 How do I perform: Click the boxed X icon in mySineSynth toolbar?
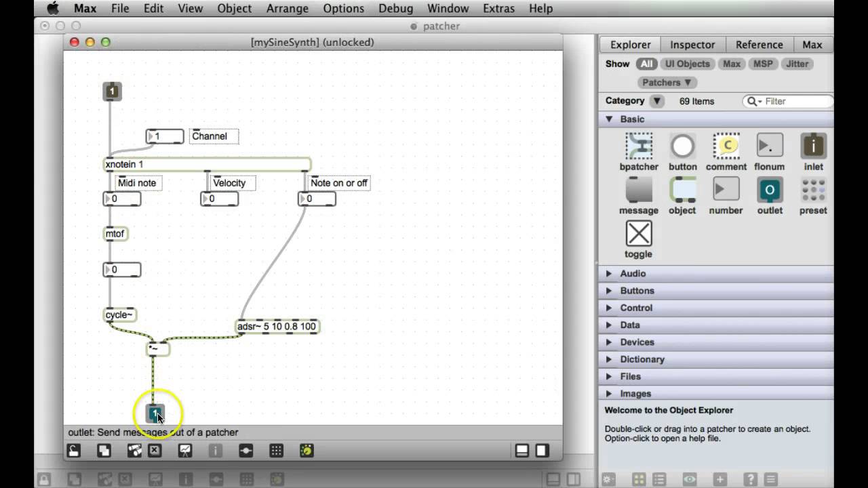(155, 451)
